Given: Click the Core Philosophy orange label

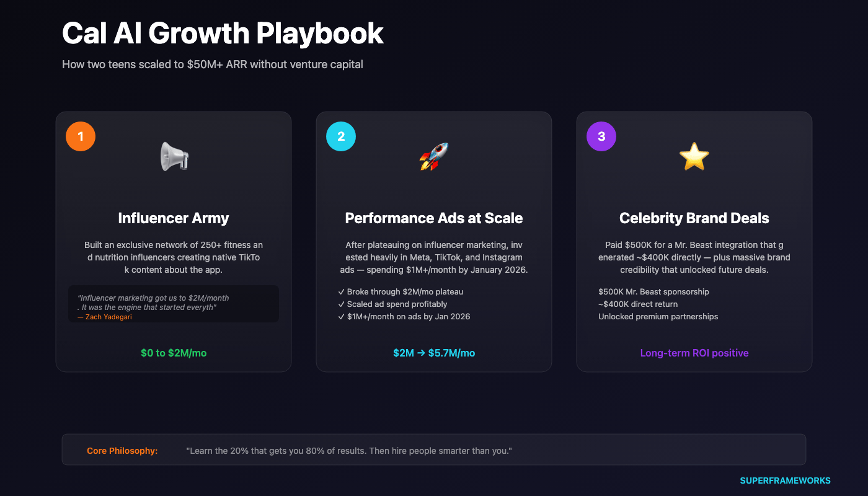Looking at the screenshot, I should 122,451.
